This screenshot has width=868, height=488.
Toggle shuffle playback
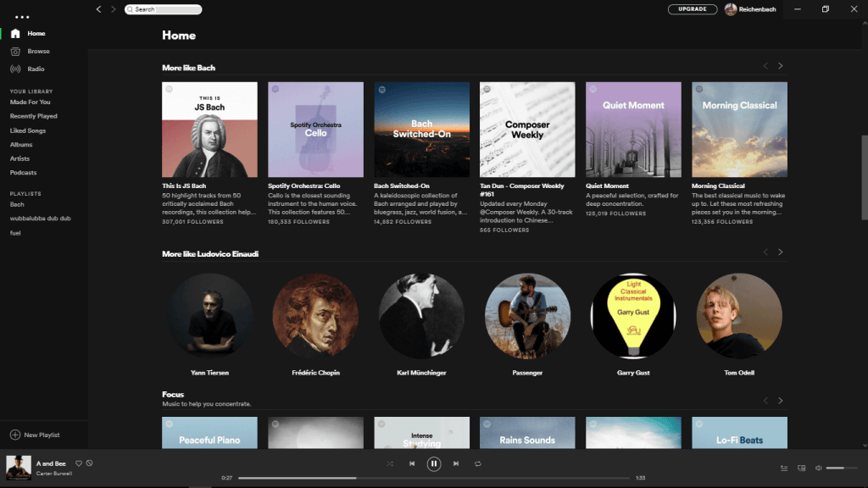[390, 463]
